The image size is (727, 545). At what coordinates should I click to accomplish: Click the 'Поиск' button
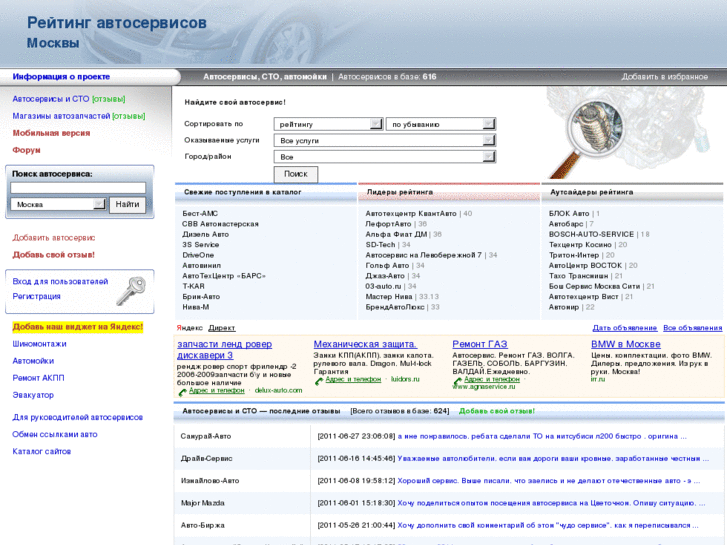tap(296, 174)
